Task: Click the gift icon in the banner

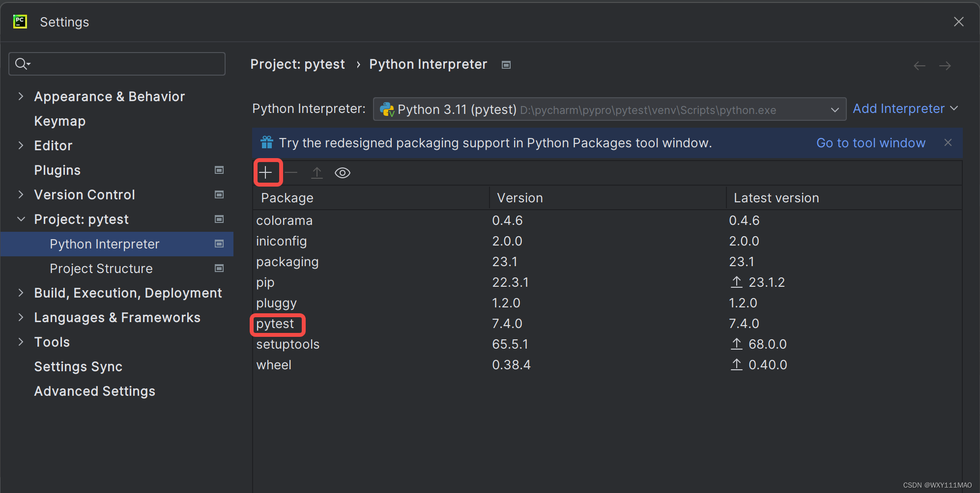Action: click(x=267, y=142)
